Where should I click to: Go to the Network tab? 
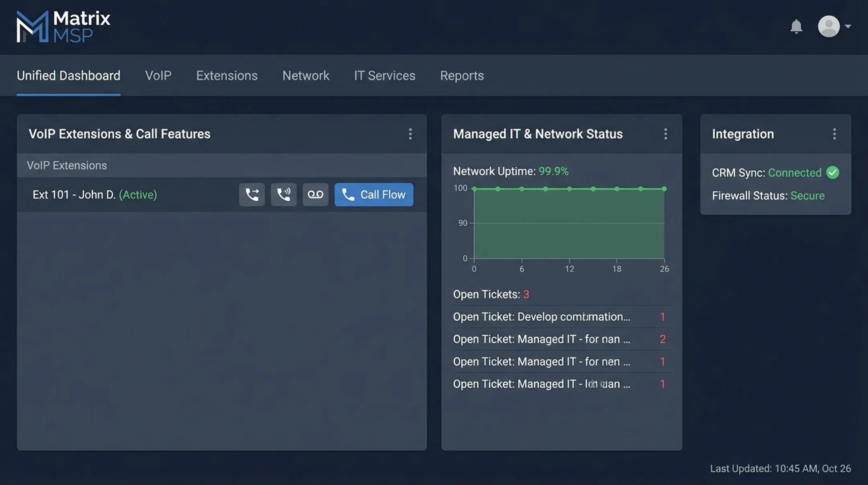306,76
